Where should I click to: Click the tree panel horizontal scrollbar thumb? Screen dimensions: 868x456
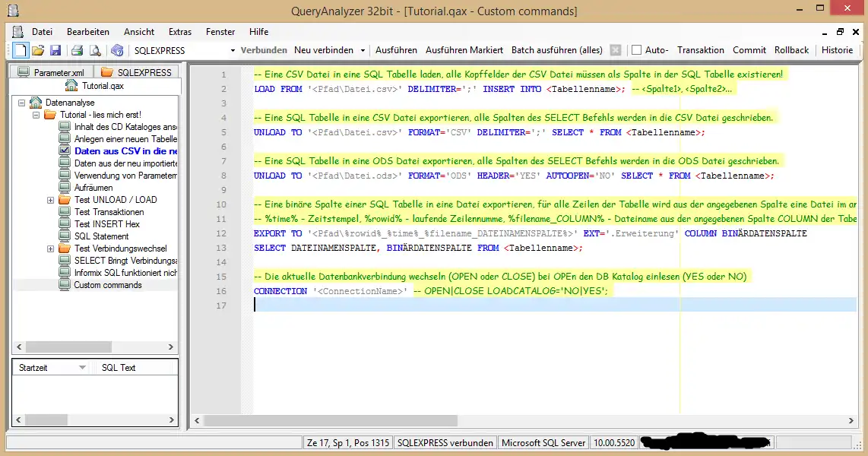[x=68, y=347]
